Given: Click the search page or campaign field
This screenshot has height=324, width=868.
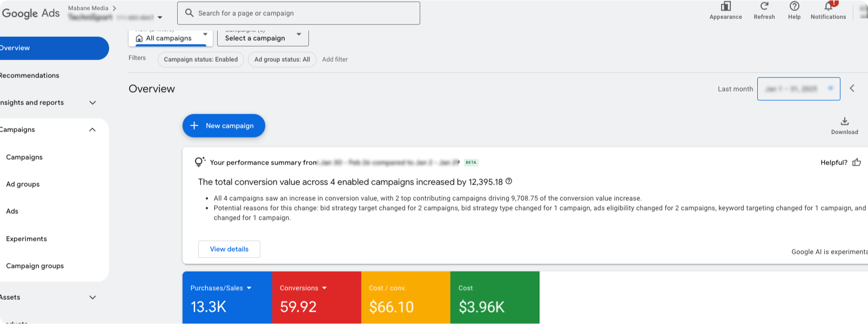Looking at the screenshot, I should click(298, 13).
